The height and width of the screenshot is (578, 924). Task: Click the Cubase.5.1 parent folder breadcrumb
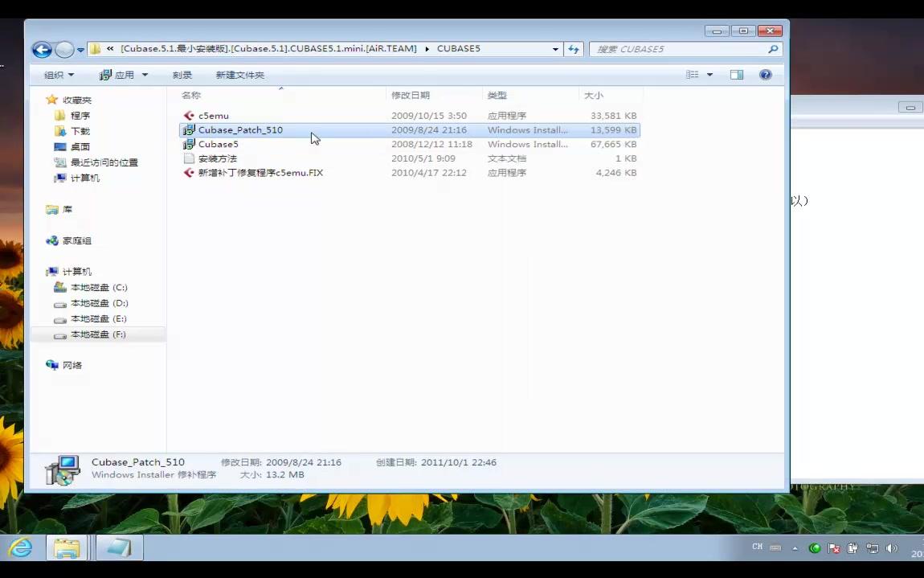click(268, 49)
